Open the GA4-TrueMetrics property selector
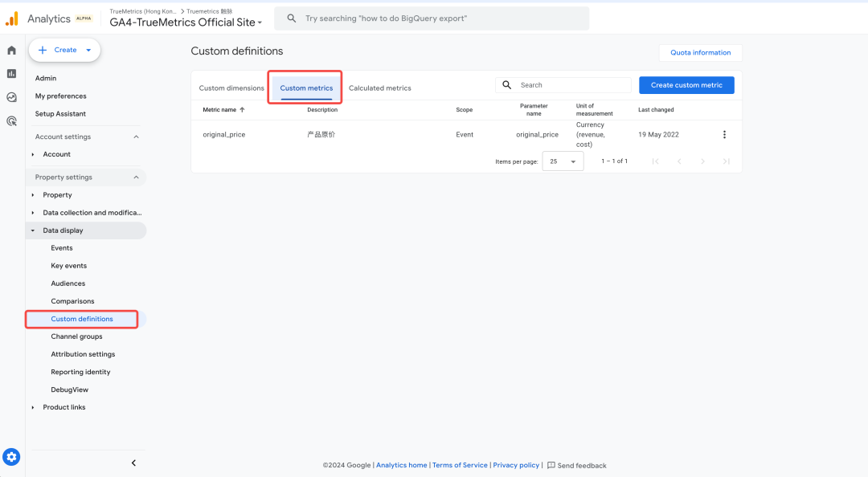Screen dimensions: 868x477 [x=186, y=22]
